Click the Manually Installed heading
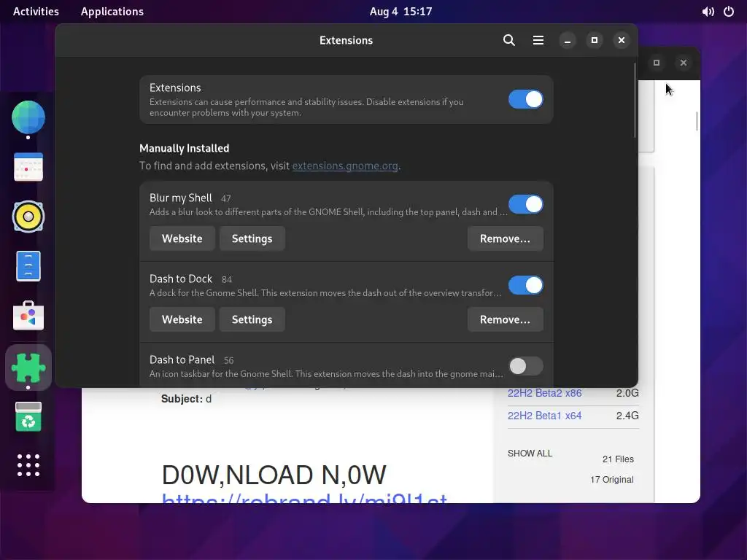 pyautogui.click(x=185, y=149)
